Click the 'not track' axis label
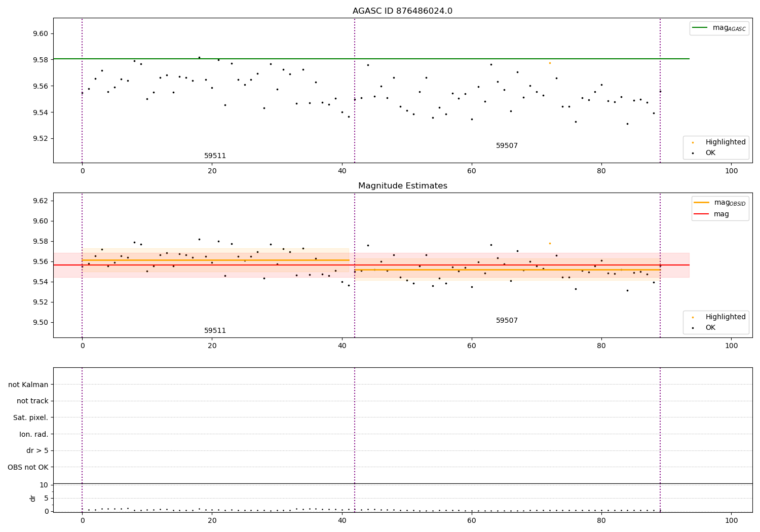 pyautogui.click(x=32, y=401)
